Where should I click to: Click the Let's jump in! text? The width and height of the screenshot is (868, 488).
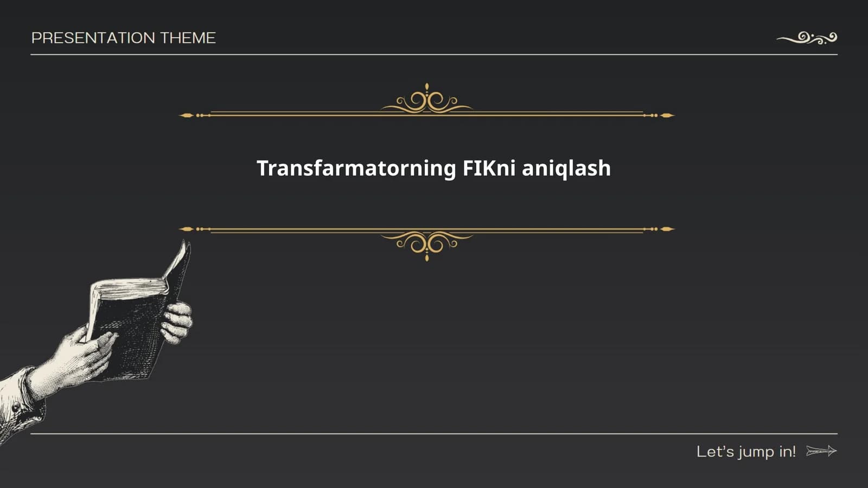point(746,452)
